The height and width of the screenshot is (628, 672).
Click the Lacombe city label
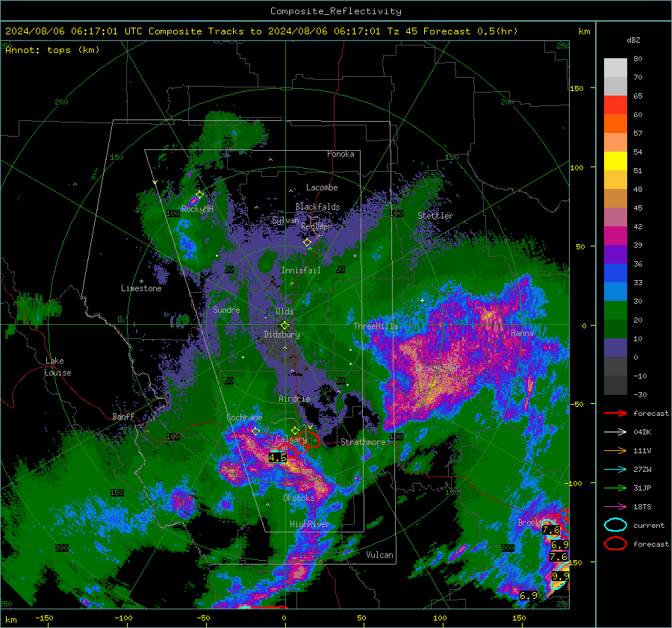click(322, 187)
